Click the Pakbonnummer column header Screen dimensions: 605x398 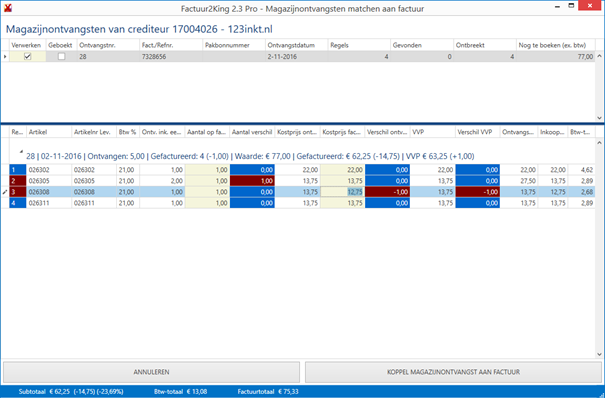click(x=234, y=45)
